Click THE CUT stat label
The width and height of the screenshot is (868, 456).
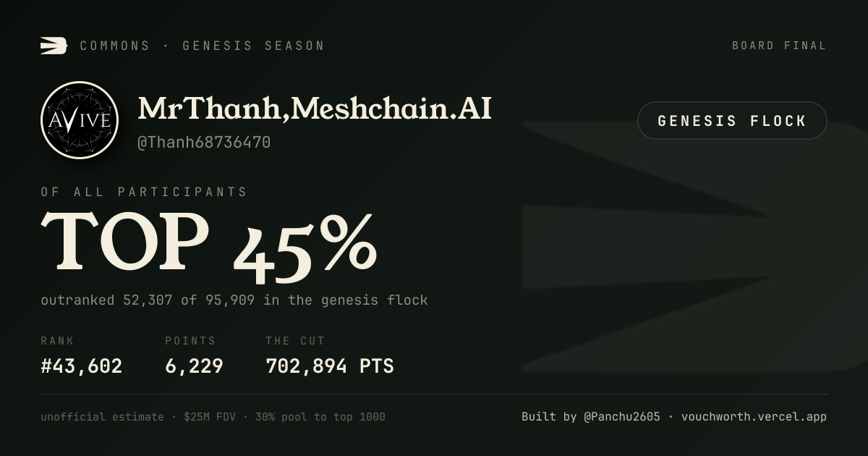295,341
